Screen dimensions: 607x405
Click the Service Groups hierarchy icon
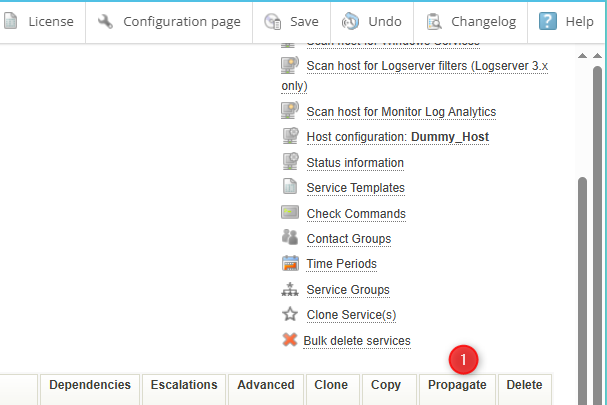[x=290, y=289]
